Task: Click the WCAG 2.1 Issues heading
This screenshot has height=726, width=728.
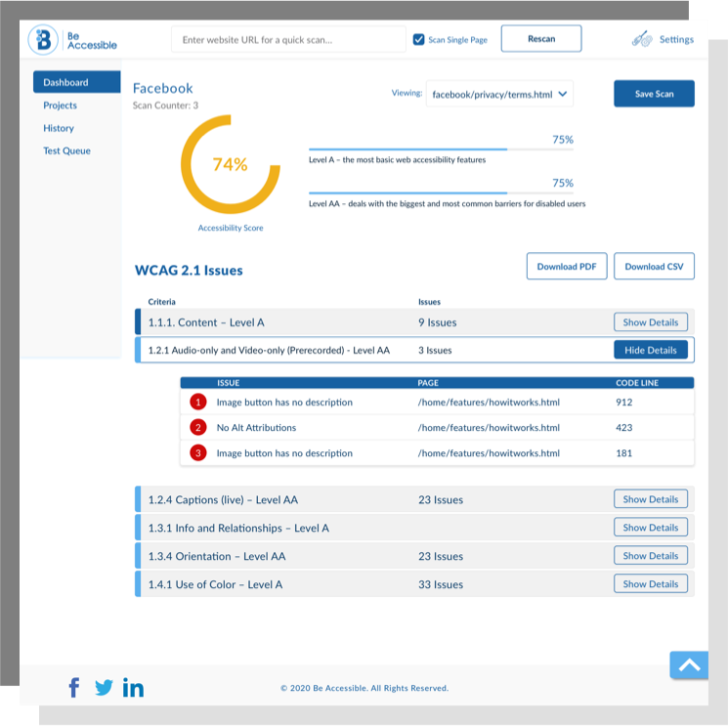Action: (x=189, y=270)
